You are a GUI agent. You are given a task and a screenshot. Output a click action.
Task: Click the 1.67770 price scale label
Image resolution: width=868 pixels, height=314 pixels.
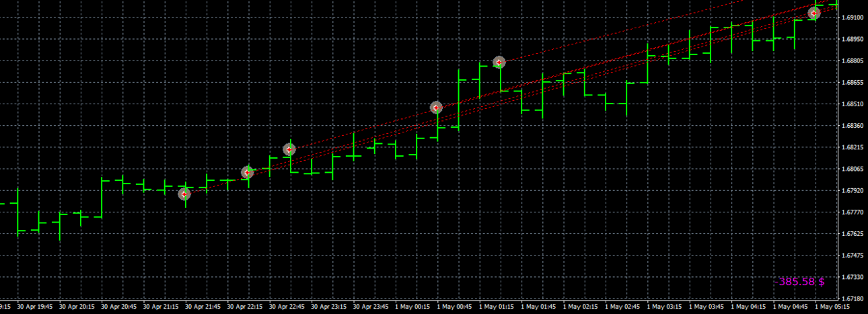[853, 212]
